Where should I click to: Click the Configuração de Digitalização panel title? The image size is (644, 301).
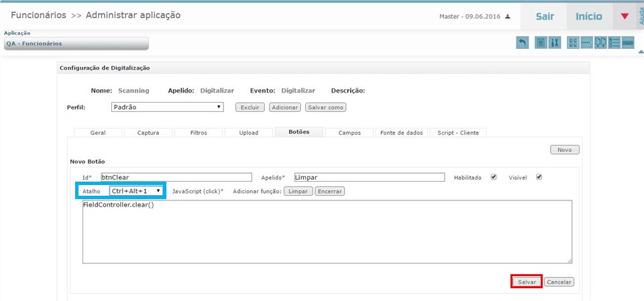coord(105,68)
